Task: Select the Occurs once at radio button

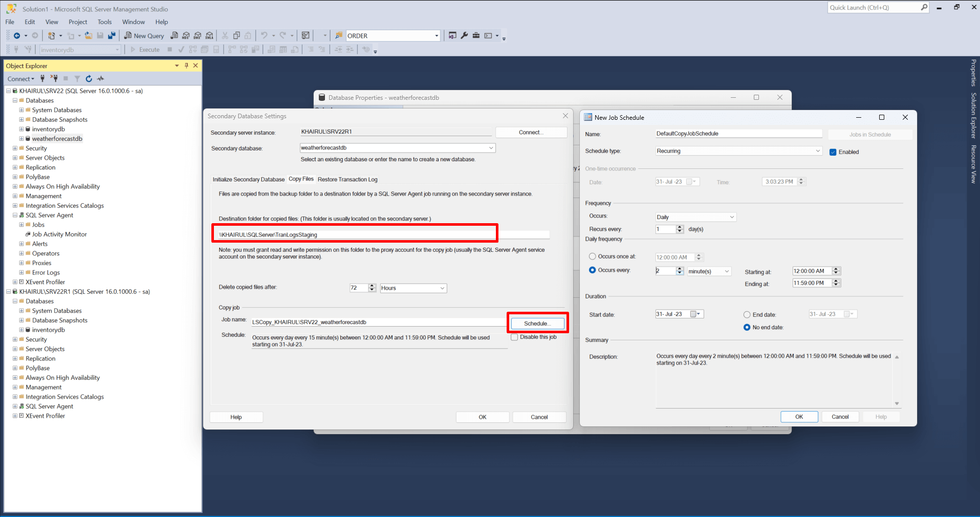Action: [593, 256]
